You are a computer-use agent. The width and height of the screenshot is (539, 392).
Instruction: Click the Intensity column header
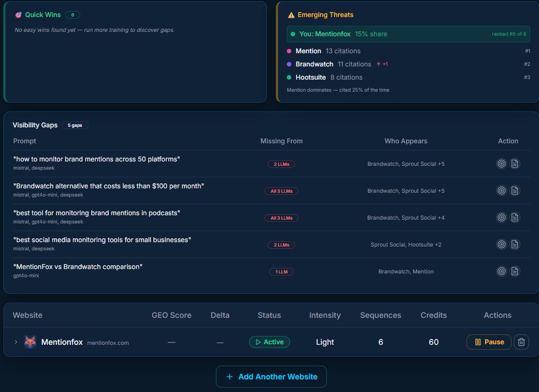(325, 315)
